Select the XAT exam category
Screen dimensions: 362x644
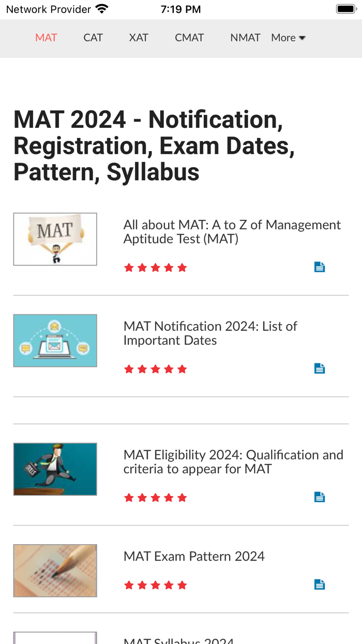click(138, 37)
